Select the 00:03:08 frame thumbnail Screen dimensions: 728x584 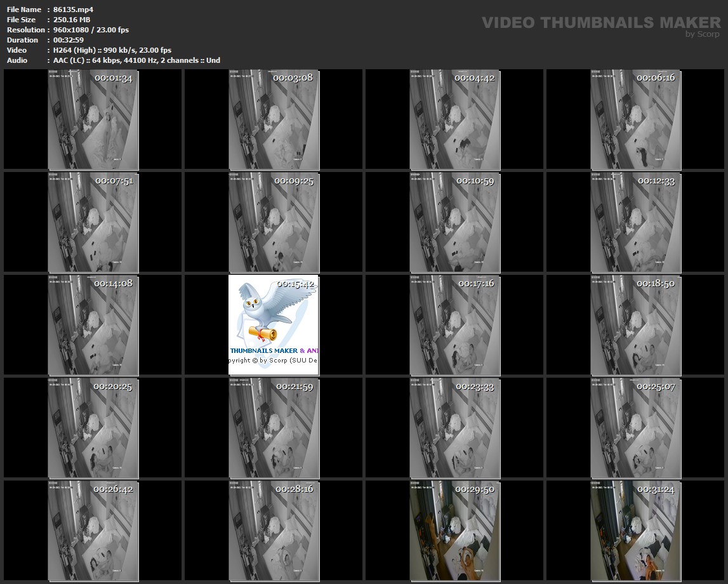coord(274,120)
